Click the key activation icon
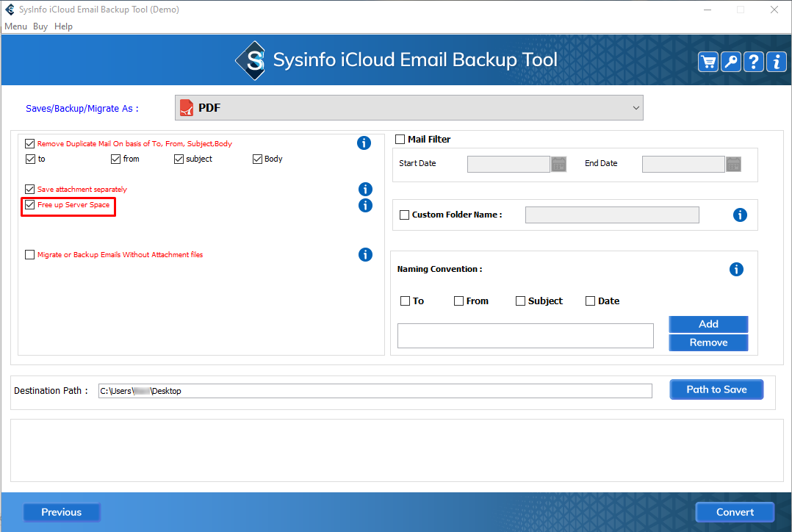This screenshot has width=792, height=532. pos(731,62)
